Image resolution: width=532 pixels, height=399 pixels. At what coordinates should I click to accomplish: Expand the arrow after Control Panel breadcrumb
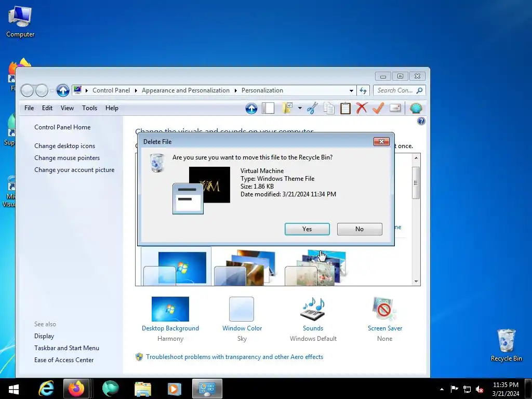click(x=136, y=90)
